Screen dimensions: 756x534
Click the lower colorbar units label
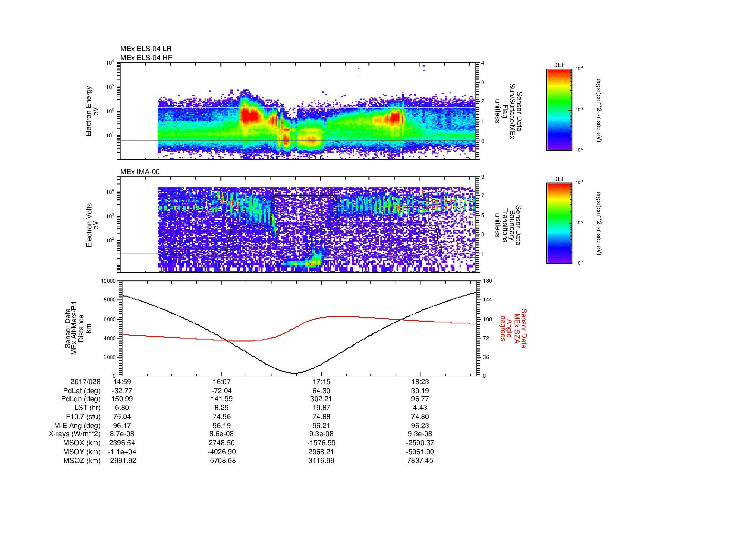tap(599, 224)
